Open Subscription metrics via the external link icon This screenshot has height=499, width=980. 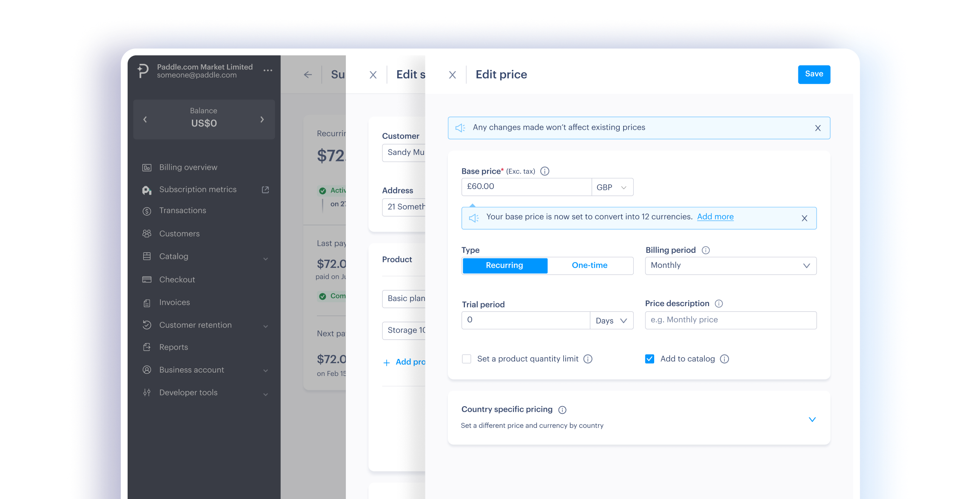click(x=265, y=189)
